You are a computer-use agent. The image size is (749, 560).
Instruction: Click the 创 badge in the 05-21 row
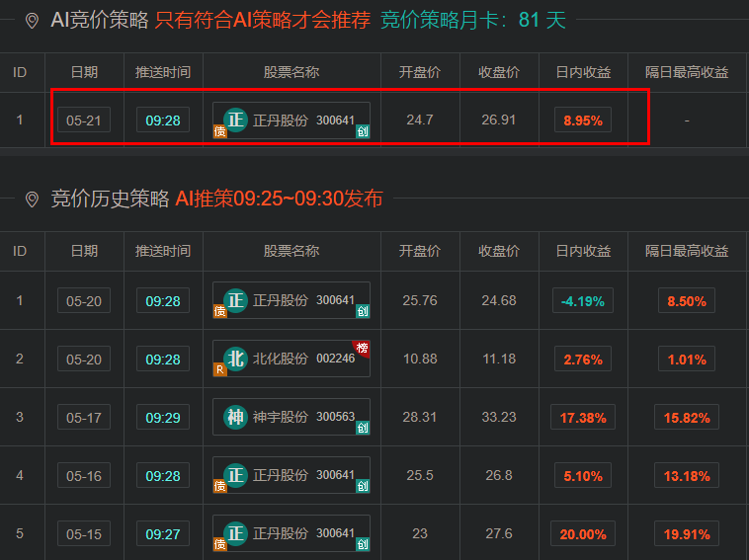click(x=363, y=131)
